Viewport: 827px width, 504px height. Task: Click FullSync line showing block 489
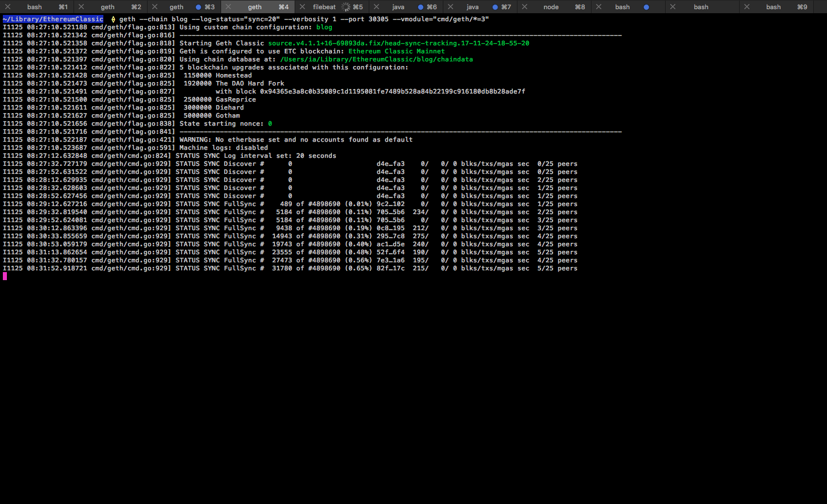pos(290,204)
